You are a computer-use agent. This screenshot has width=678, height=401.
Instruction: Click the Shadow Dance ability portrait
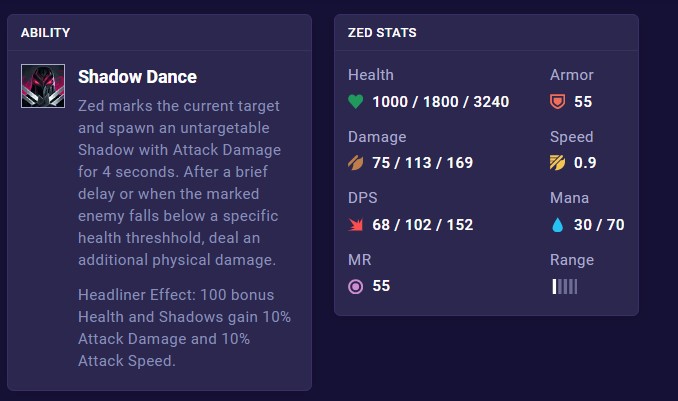coord(43,86)
